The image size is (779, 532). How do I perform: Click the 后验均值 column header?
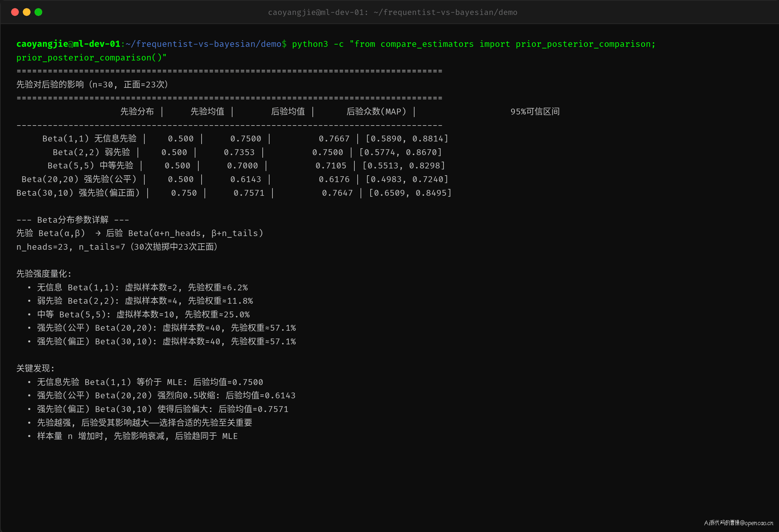tap(288, 112)
